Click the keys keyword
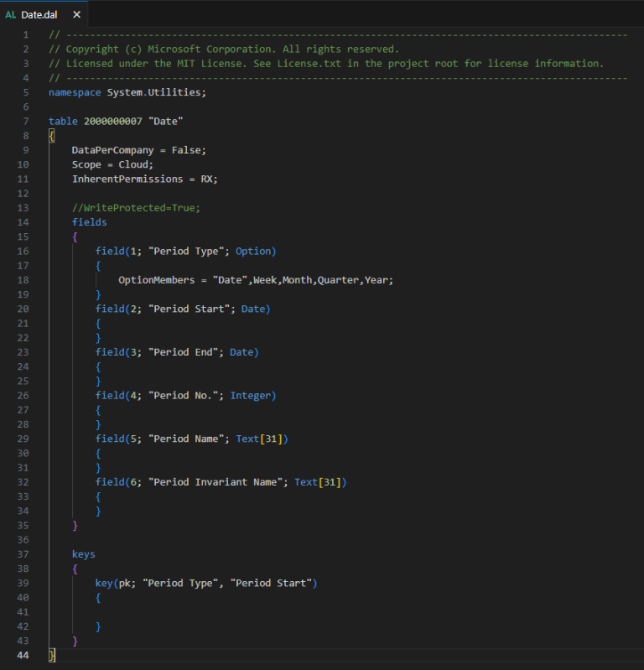 [83, 554]
